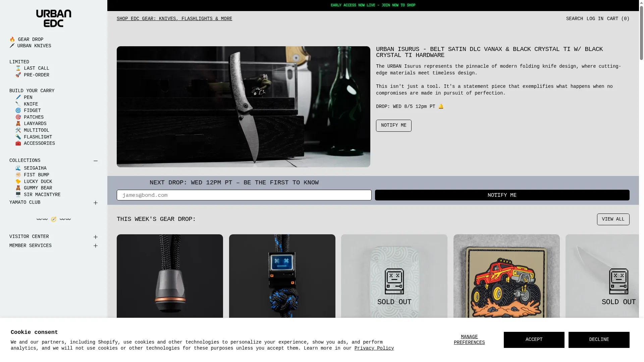Click the bell icon after drop date
This screenshot has height=362, width=644.
pos(441,107)
